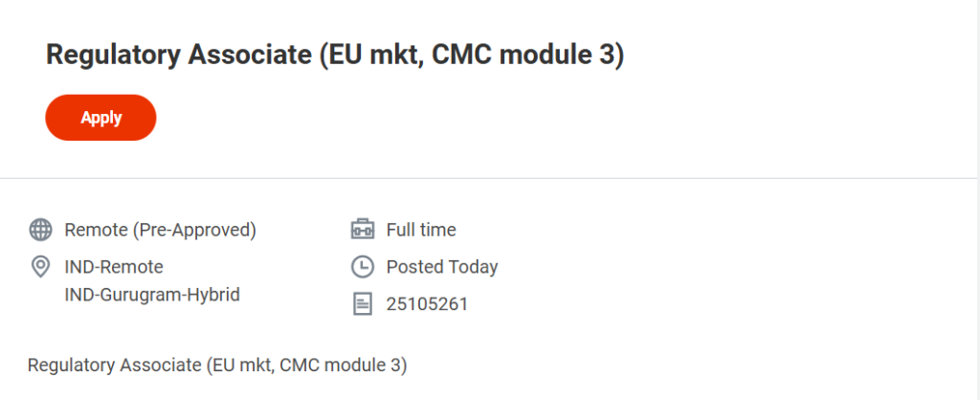The height and width of the screenshot is (400, 980).
Task: Click the orange Apply button
Action: click(100, 118)
